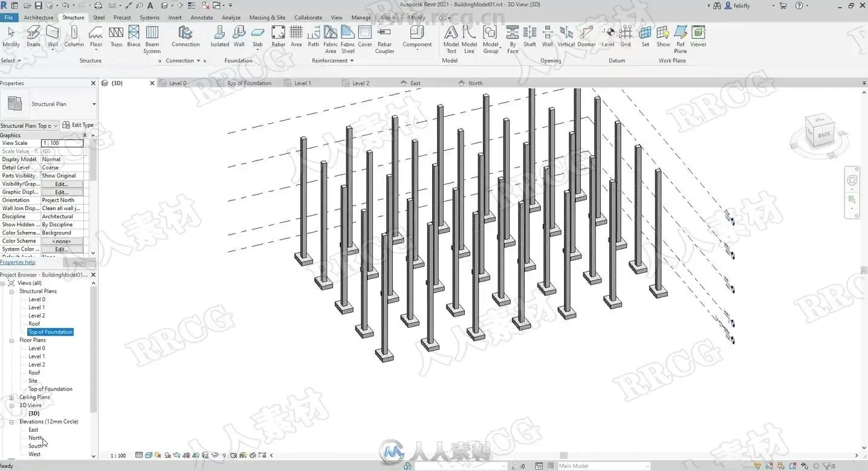Click the rebar Cover tool
868x471 pixels.
click(365, 36)
